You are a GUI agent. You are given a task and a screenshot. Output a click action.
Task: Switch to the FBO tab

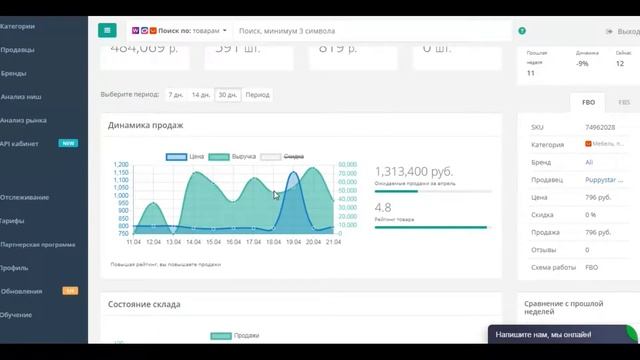tap(588, 102)
